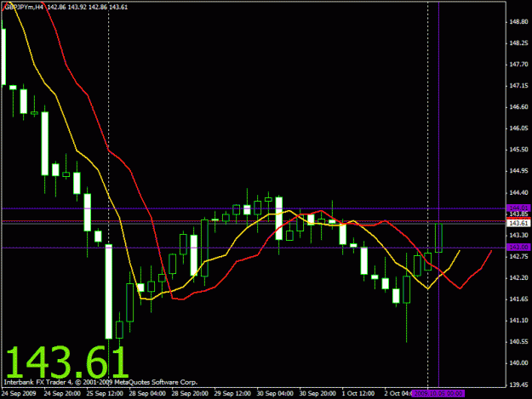Click the 147.15 price scale value

tap(518, 86)
